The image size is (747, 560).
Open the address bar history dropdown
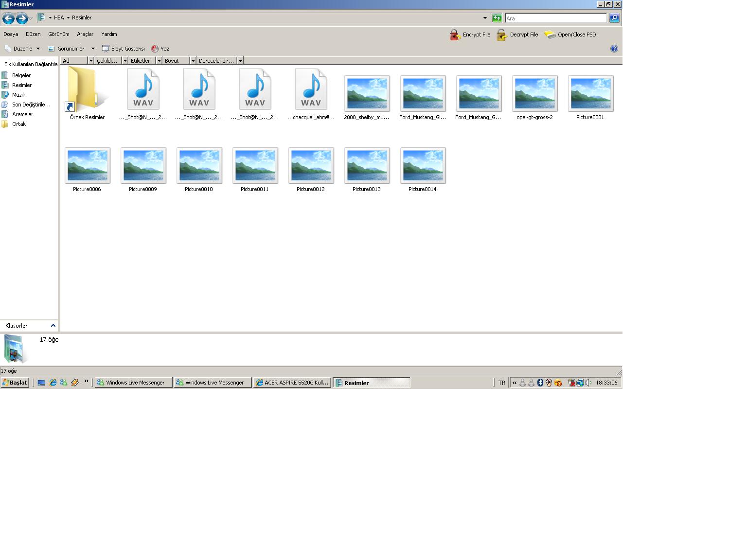(485, 18)
